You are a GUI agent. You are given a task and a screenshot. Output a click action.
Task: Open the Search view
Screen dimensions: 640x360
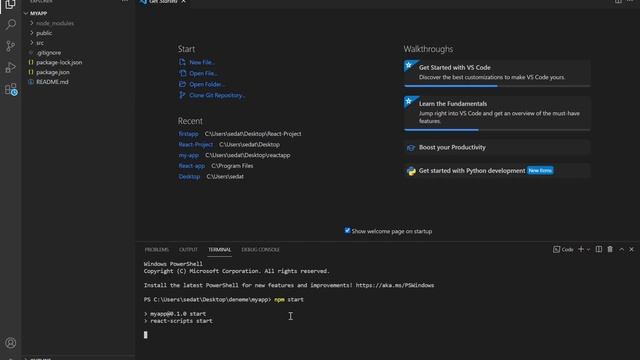tap(11, 24)
